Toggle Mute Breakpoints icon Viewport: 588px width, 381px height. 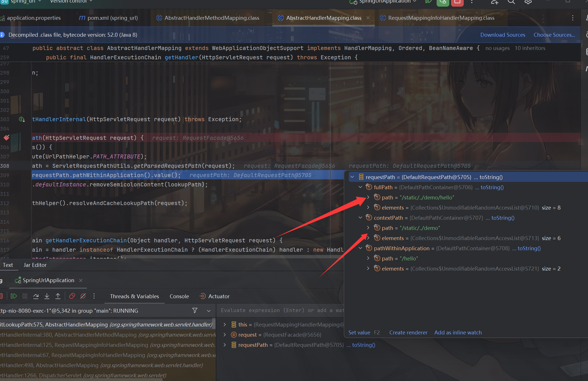(x=83, y=296)
